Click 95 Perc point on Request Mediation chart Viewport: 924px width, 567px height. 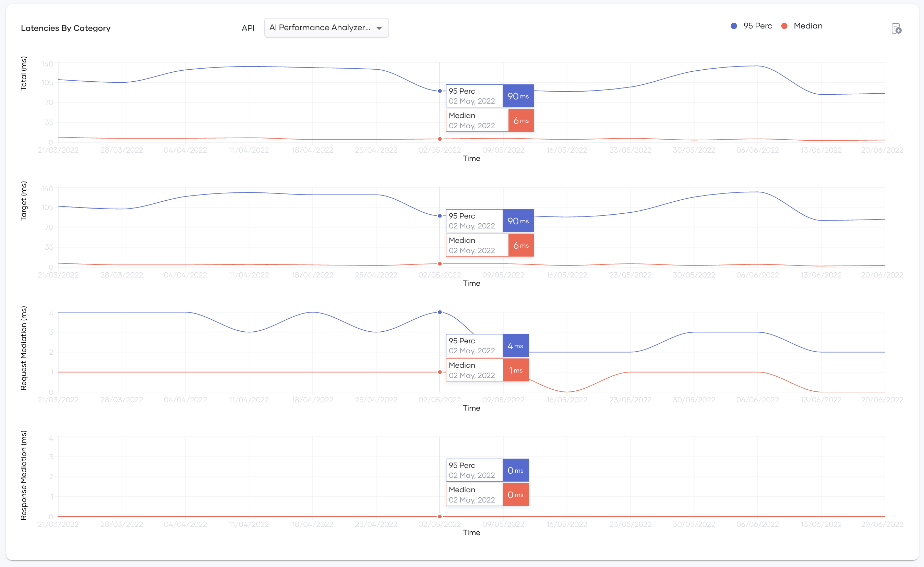point(440,312)
